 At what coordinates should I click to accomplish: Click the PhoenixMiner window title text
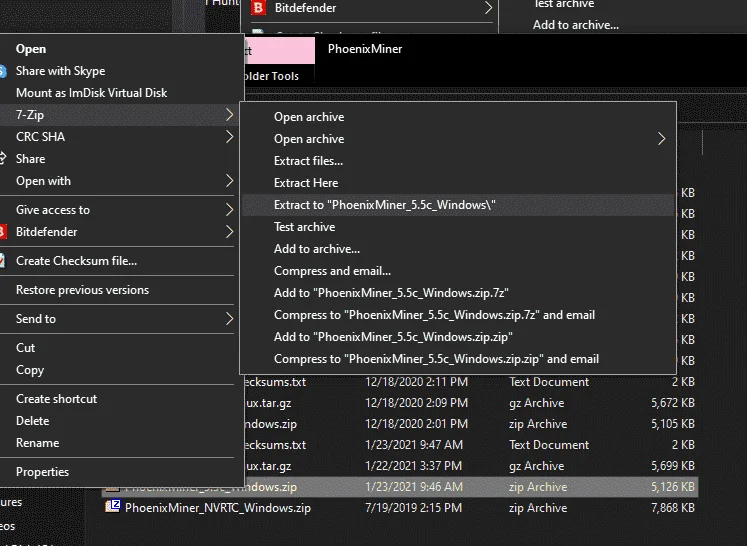(x=365, y=49)
